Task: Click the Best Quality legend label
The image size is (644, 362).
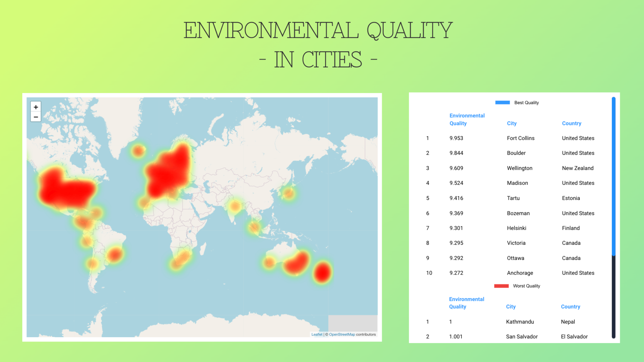Action: click(x=526, y=103)
